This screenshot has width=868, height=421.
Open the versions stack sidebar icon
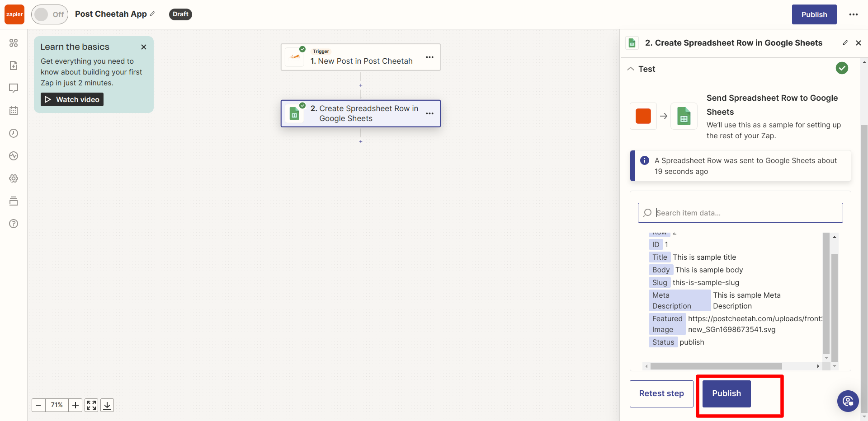click(x=14, y=201)
